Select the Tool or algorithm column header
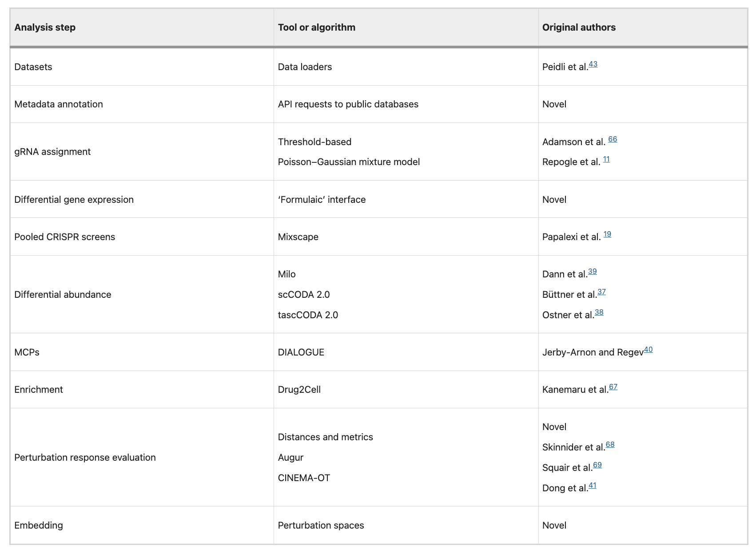 pyautogui.click(x=317, y=28)
